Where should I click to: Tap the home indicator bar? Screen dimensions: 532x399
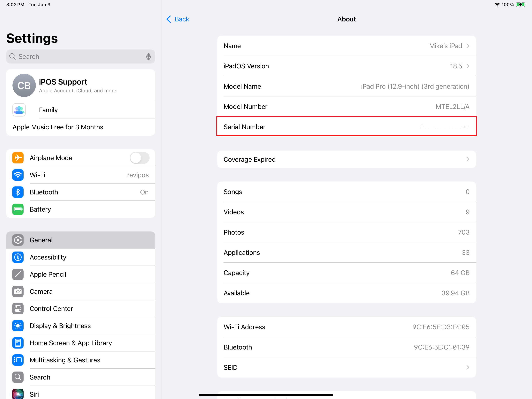266,395
